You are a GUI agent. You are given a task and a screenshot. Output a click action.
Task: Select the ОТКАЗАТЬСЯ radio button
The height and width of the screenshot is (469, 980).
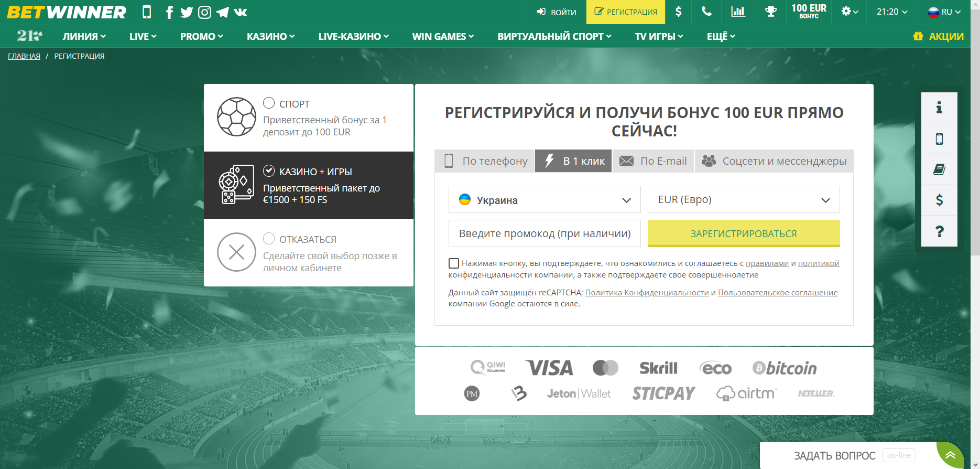tap(269, 239)
